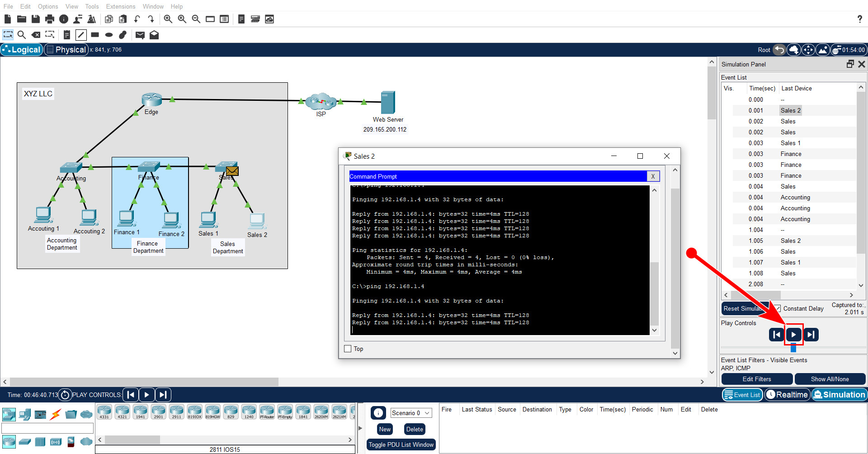Click the ISP cloud in the workspace
Screen dimensions: 868x454
321,102
